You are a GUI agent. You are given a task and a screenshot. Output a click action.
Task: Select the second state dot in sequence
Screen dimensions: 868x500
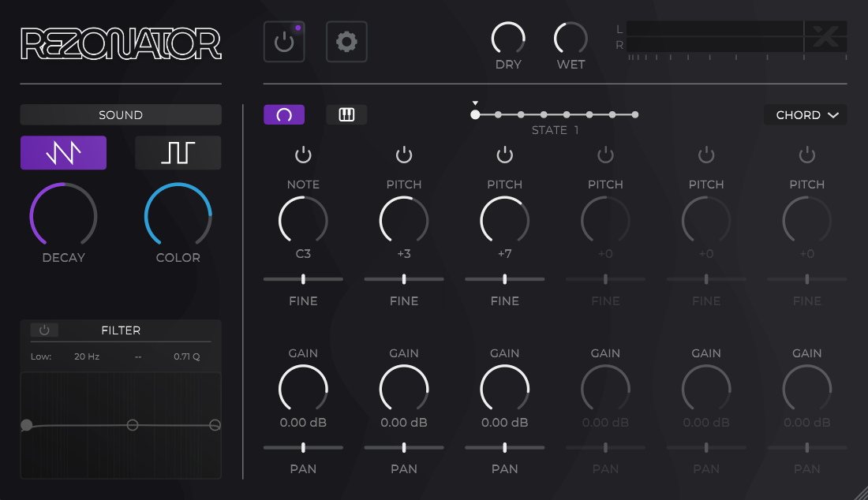click(x=498, y=115)
